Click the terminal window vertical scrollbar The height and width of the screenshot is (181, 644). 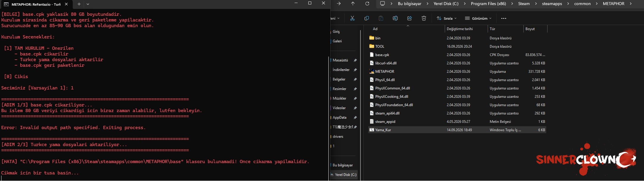328,118
